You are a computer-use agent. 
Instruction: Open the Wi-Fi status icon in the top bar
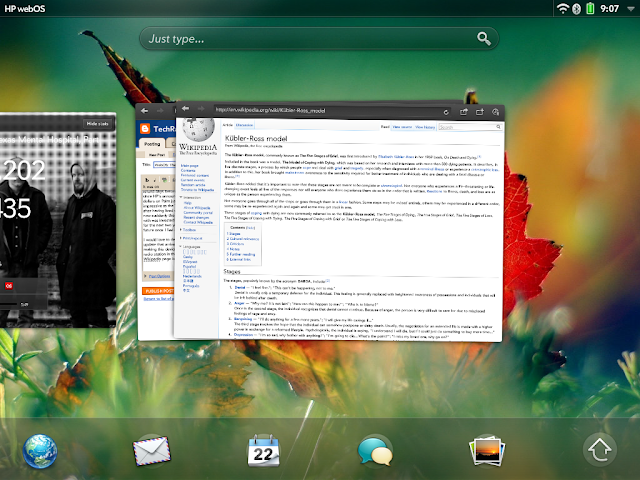click(x=563, y=8)
